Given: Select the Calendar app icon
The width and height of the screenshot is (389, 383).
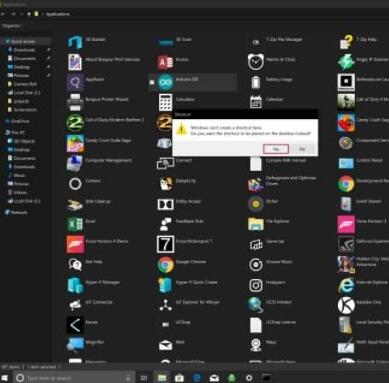Looking at the screenshot, I should [x=256, y=102].
